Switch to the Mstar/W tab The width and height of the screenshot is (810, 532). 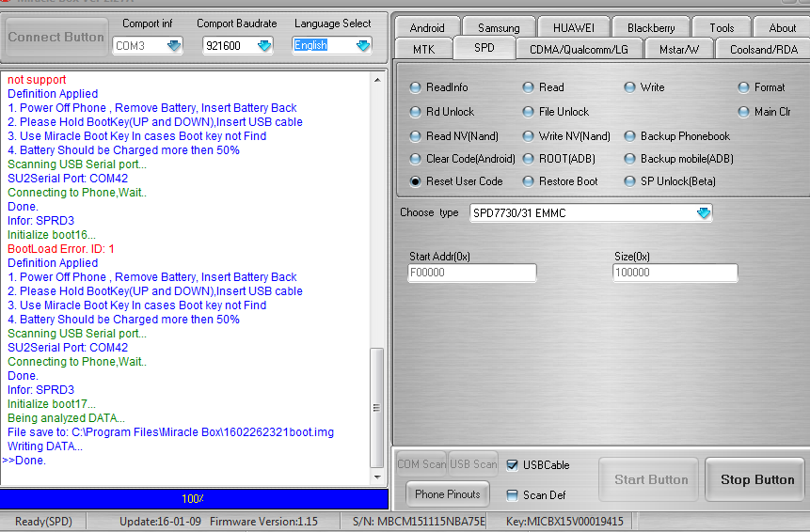click(x=679, y=49)
